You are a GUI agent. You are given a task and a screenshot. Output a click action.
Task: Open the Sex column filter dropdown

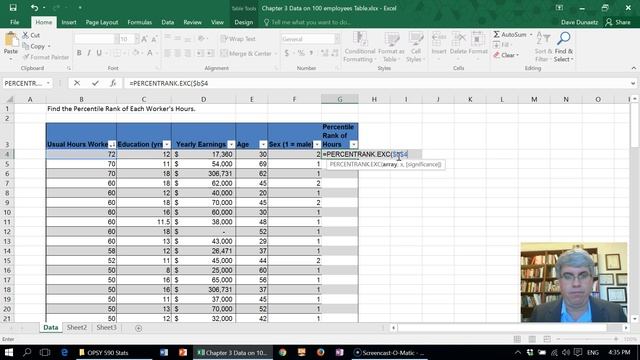[x=317, y=144]
